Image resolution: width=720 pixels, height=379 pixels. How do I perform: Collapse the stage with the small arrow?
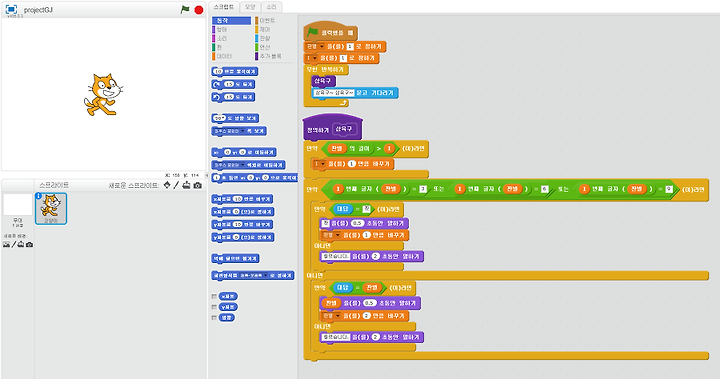206,175
